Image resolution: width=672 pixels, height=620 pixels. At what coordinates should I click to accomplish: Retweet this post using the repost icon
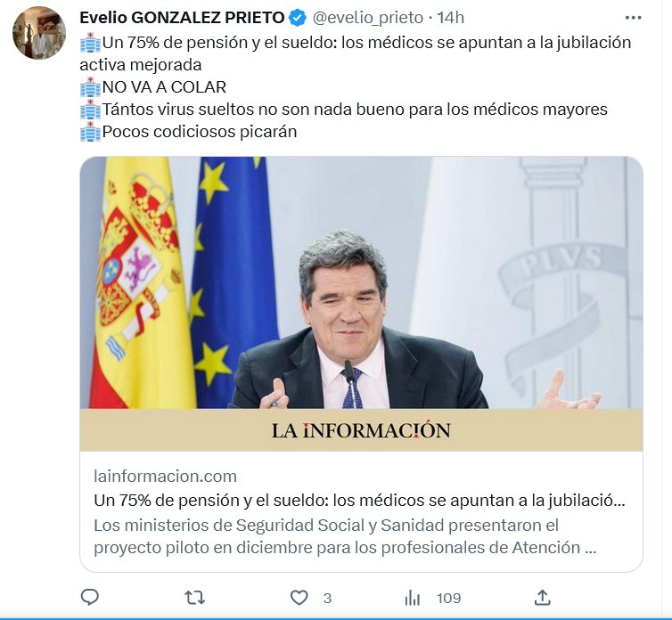(x=194, y=598)
